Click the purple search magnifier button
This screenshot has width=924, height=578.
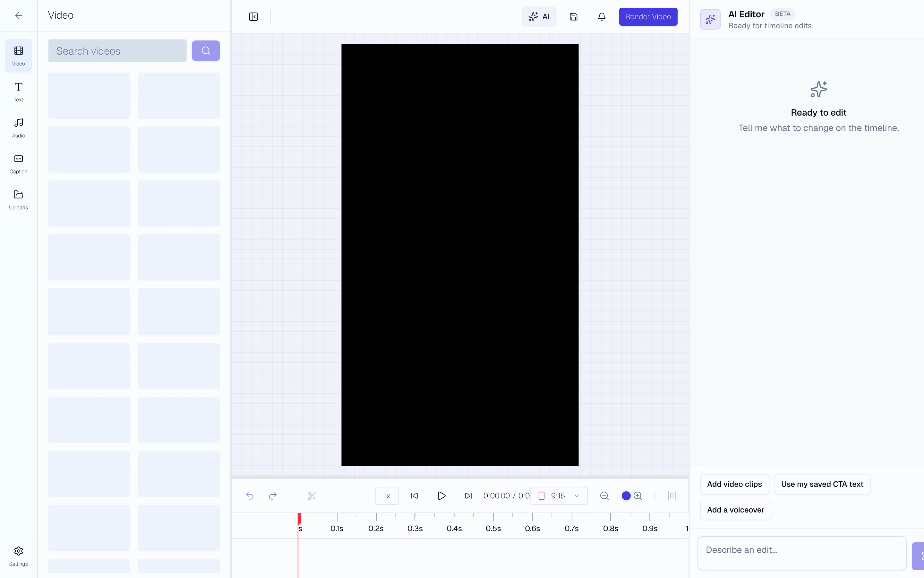pos(206,51)
